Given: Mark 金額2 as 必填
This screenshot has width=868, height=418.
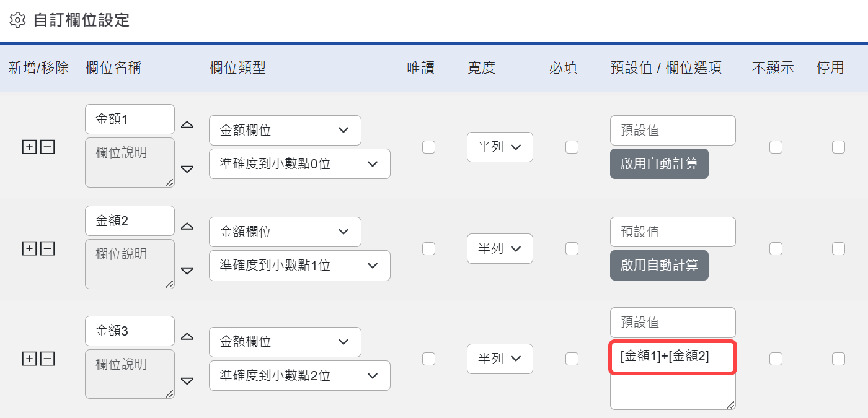Looking at the screenshot, I should 572,248.
